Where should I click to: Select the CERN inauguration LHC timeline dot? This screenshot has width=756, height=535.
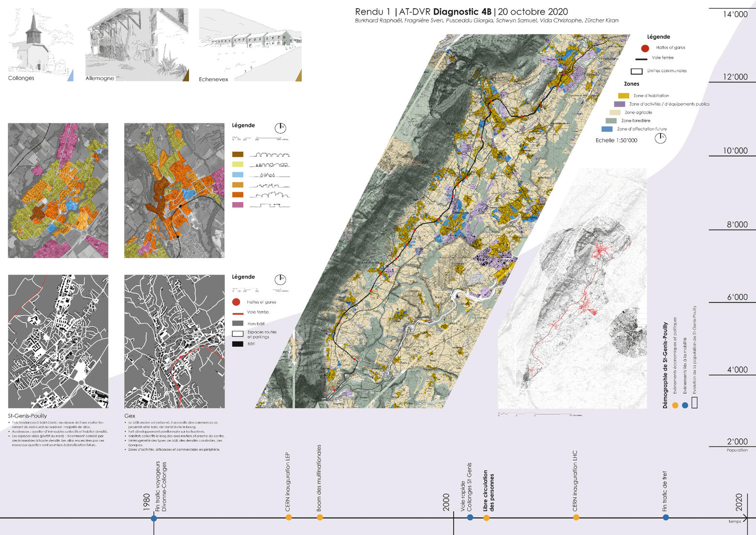576,518
